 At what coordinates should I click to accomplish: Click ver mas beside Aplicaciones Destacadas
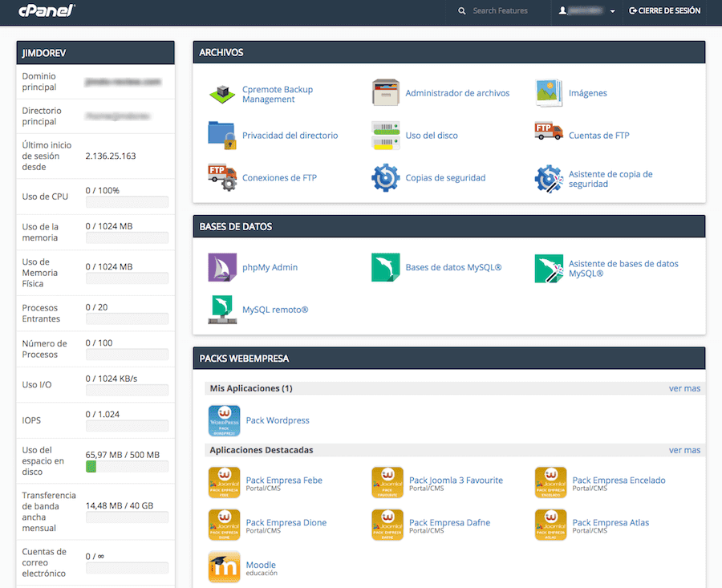coord(684,450)
